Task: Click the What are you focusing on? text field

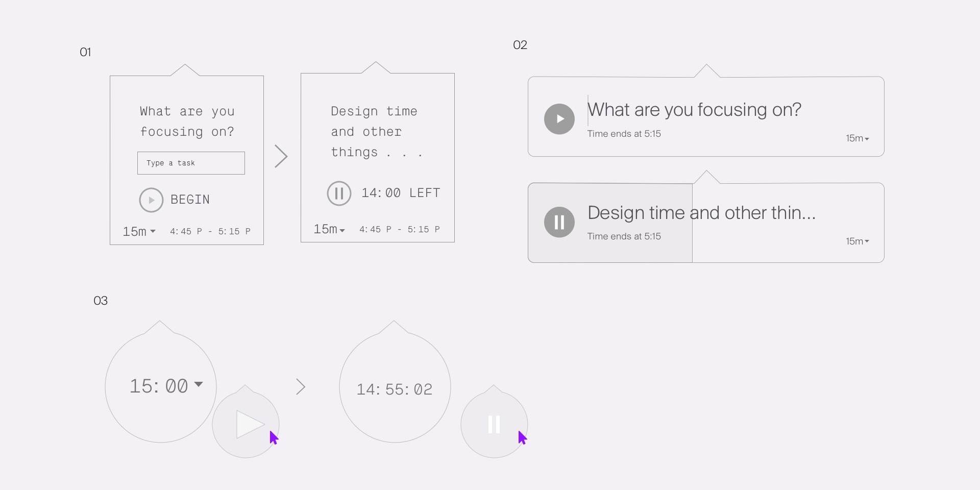Action: [694, 110]
